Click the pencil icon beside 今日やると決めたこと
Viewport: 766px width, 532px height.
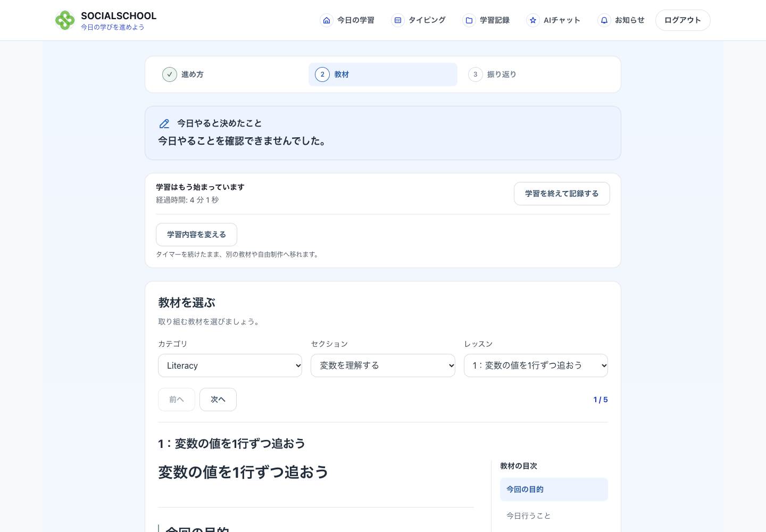[x=164, y=123]
